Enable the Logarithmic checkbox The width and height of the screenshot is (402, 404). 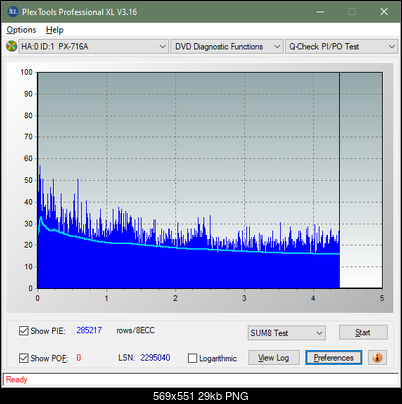[x=192, y=358]
